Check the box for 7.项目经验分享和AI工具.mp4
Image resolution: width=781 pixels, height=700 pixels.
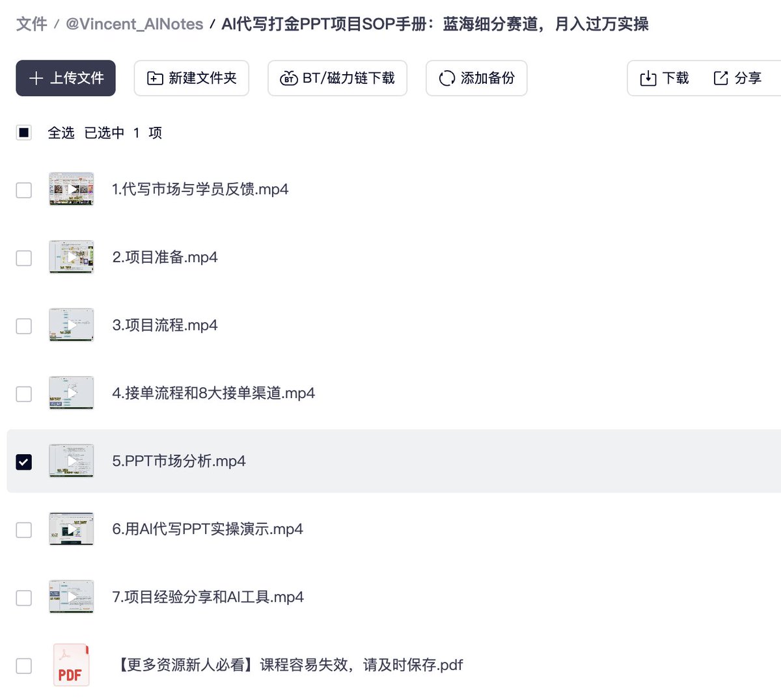tap(24, 598)
